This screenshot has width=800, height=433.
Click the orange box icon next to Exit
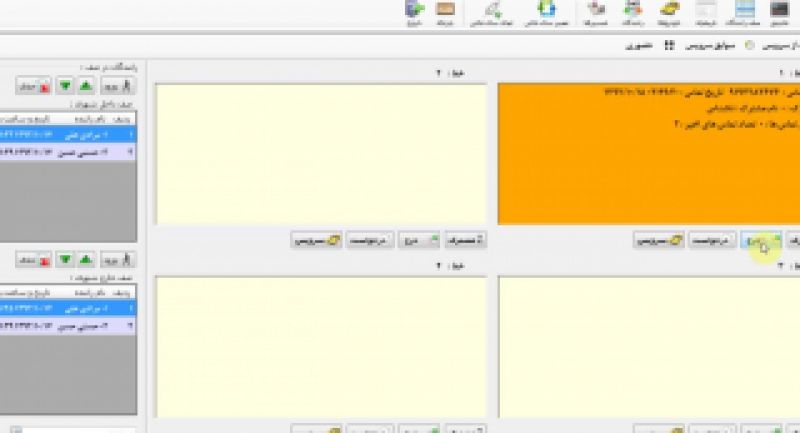[447, 13]
